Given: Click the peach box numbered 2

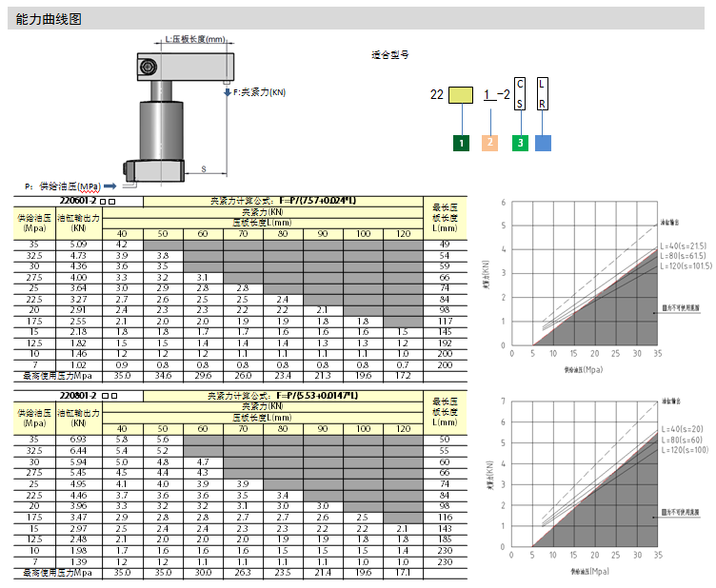Looking at the screenshot, I should [489, 144].
